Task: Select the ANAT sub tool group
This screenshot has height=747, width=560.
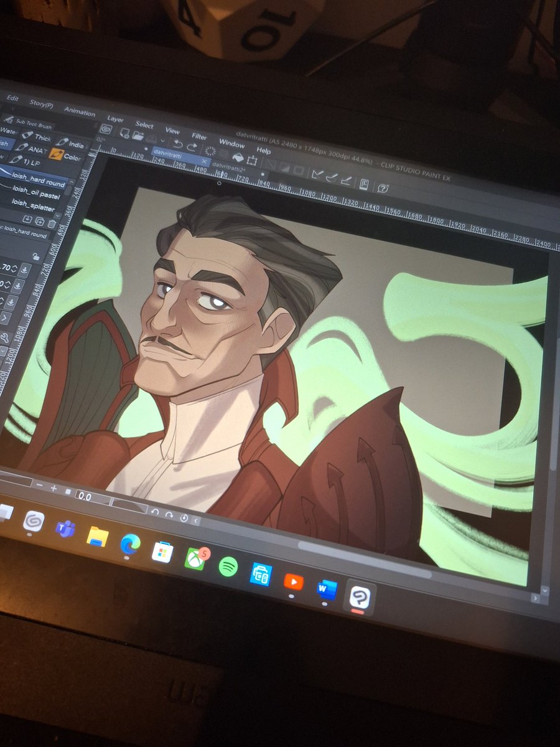Action: click(x=32, y=148)
